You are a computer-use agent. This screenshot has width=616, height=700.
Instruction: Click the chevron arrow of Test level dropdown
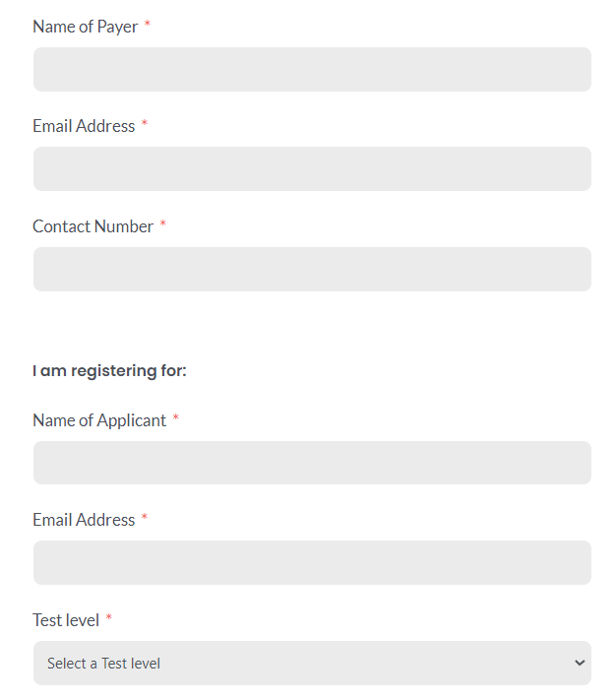coord(579,663)
